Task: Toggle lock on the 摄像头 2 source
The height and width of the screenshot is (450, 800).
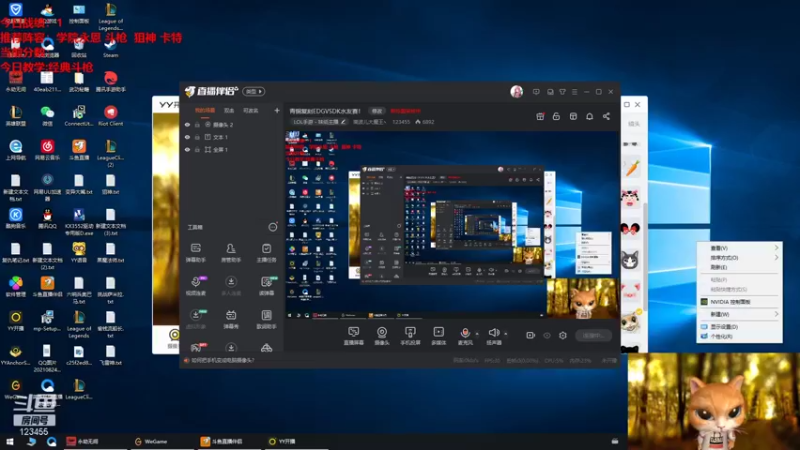Action: [197, 124]
